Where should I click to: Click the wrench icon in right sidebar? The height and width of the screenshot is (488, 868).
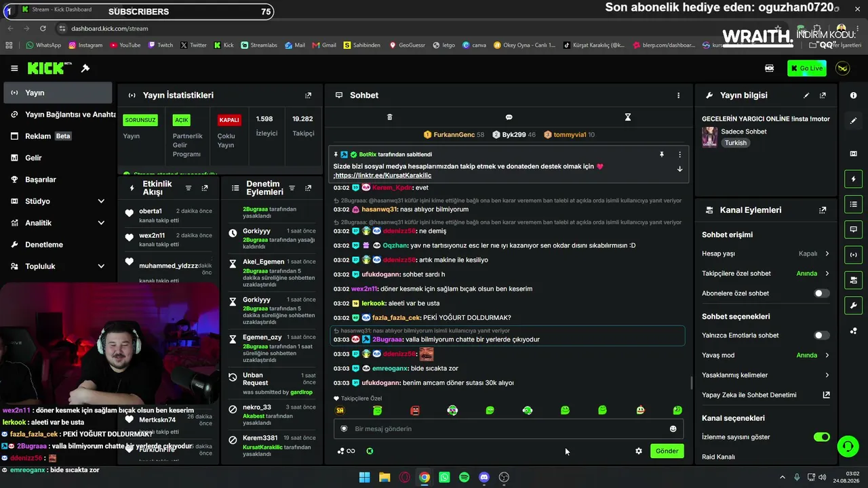point(853,305)
